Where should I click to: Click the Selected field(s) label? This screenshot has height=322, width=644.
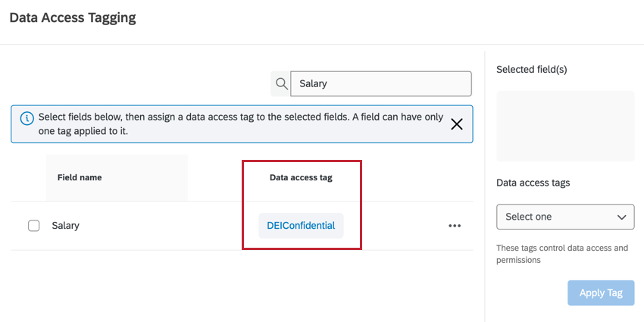click(532, 69)
